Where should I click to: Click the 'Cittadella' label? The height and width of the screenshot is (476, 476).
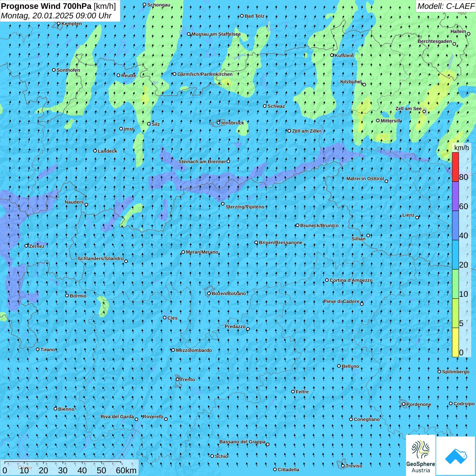(289, 470)
